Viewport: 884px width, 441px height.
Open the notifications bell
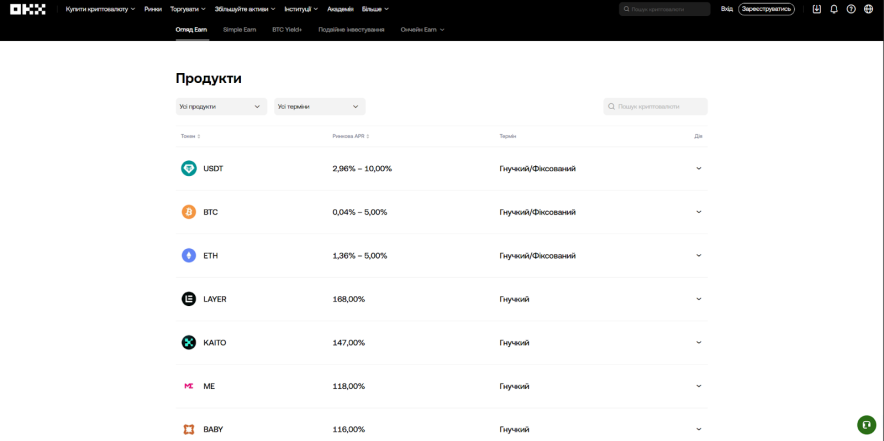pos(834,9)
